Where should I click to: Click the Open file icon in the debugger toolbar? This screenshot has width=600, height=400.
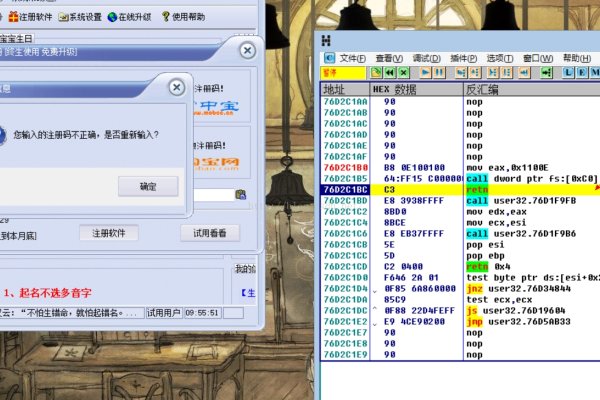[376, 72]
